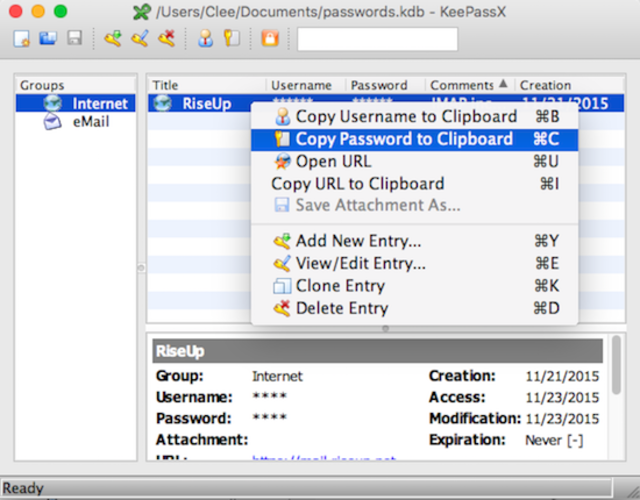Image resolution: width=640 pixels, height=500 pixels.
Task: Choose Clone Entry menu item
Action: [x=414, y=286]
